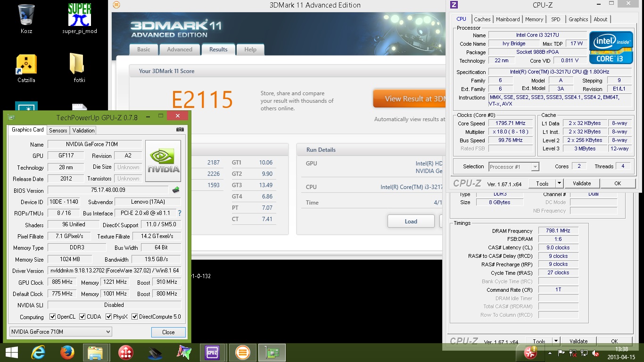
Task: Switch to the Graphics tab in CPU-Z
Action: click(x=578, y=19)
